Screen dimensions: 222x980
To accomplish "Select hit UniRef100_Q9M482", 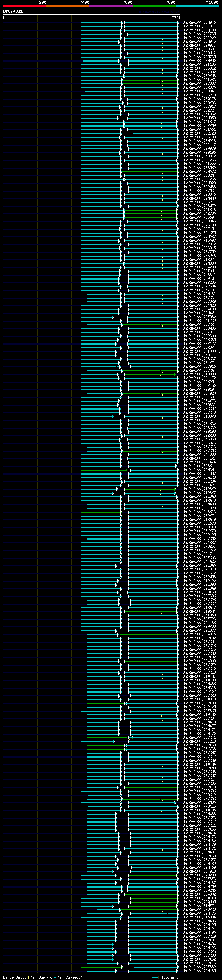I will [199, 294].
